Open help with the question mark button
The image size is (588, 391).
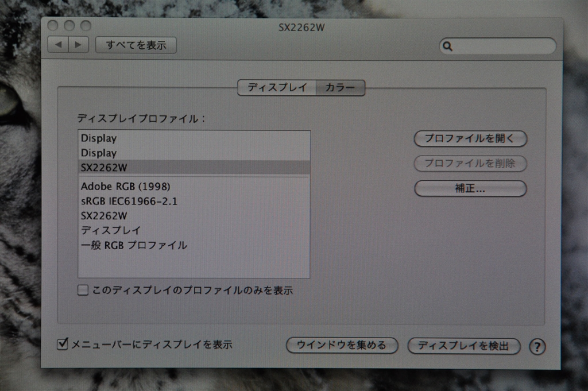tap(537, 347)
